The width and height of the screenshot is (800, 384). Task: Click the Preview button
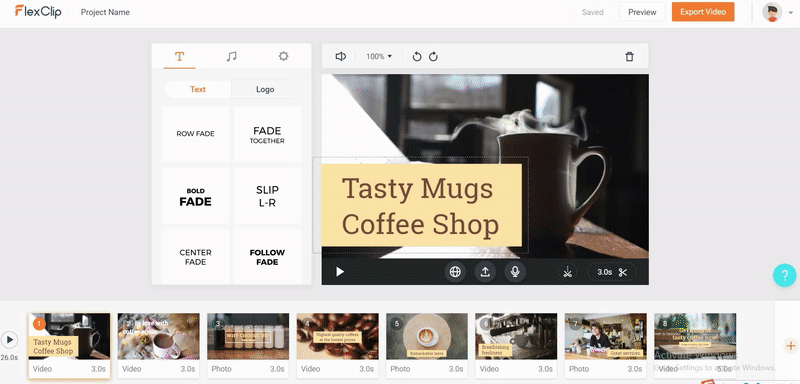(642, 12)
